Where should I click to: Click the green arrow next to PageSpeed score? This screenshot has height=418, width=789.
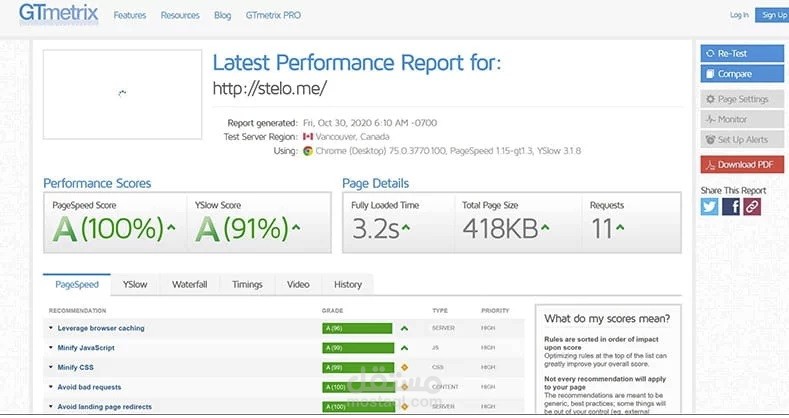coord(171,227)
